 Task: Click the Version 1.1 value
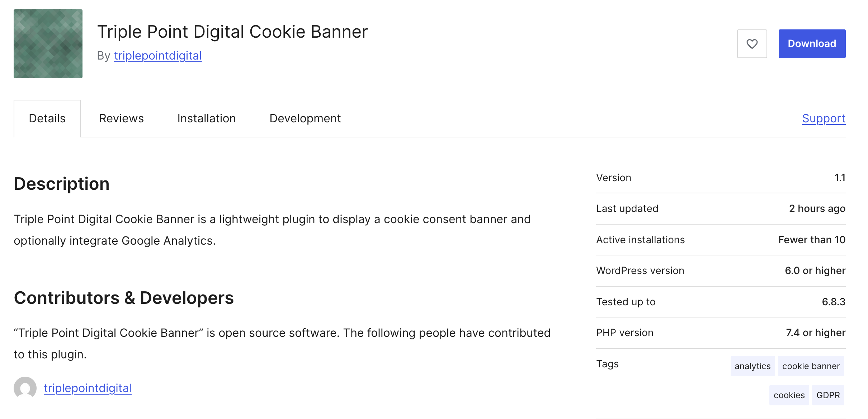(840, 178)
